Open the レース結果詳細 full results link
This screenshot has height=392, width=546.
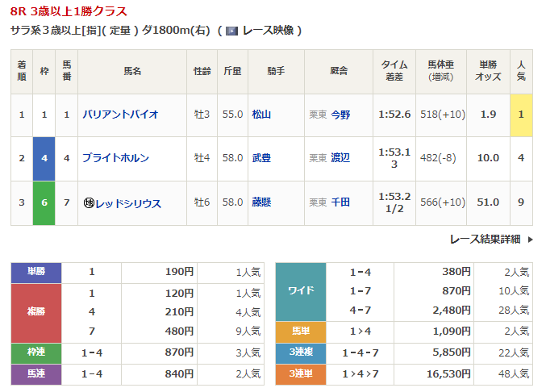point(486,240)
